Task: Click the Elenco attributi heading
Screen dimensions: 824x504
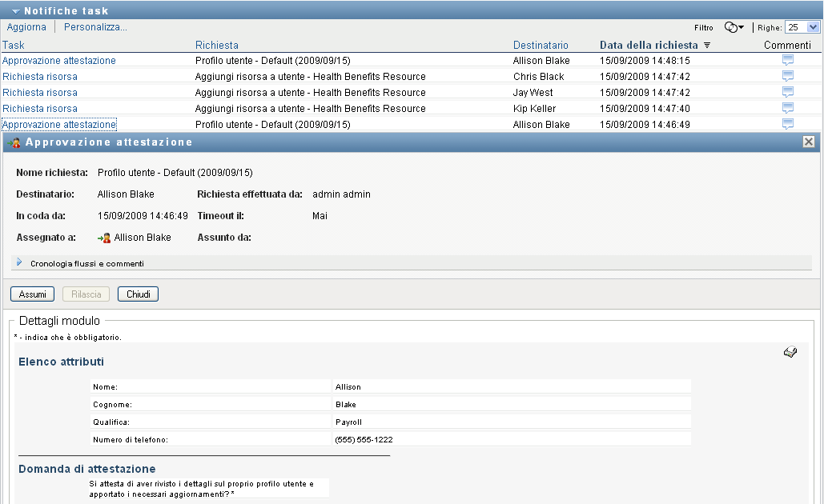Action: pos(61,362)
